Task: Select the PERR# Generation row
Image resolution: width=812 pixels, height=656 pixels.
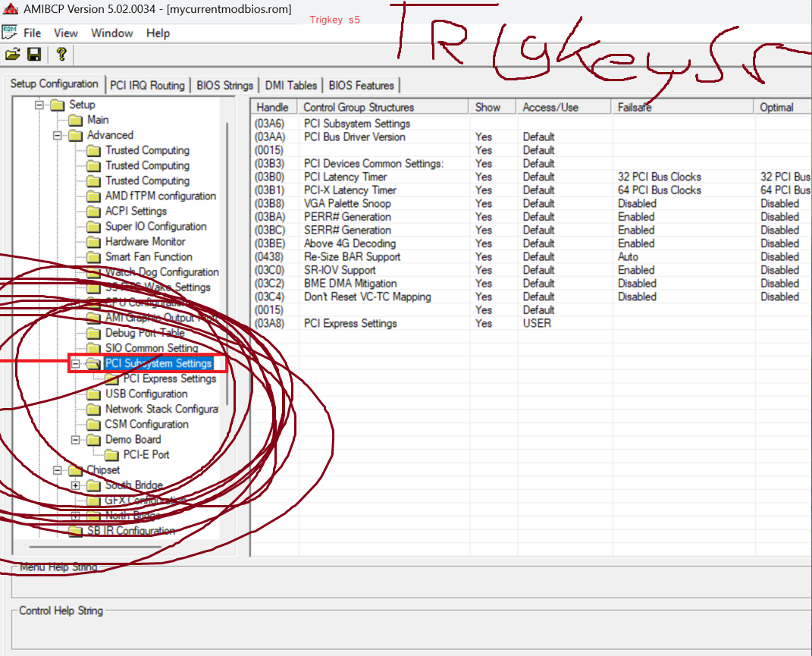Action: 531,217
